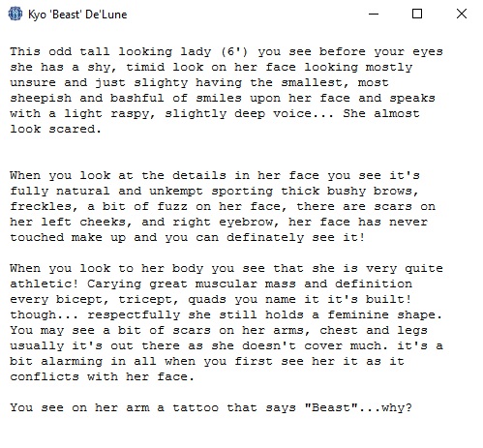Click the phrase "light raspy, slightly deep voice"
Screen dimensions: 483x448
point(188,113)
